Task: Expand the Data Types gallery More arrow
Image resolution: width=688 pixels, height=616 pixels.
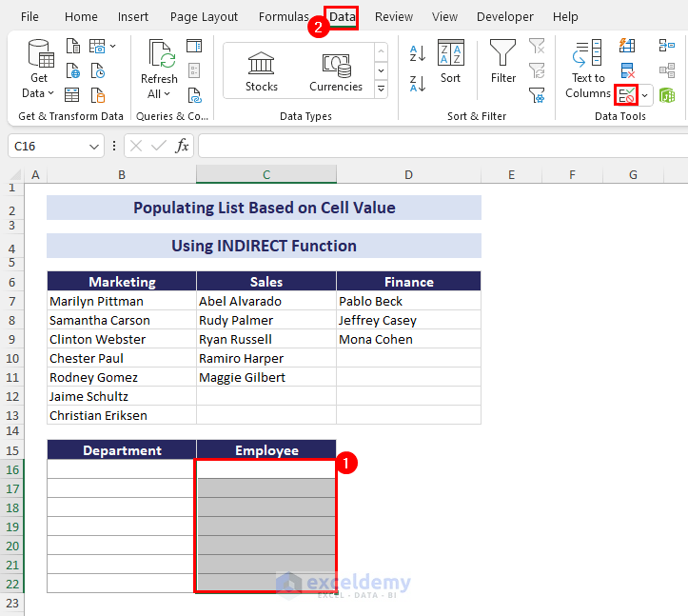Action: tap(381, 89)
